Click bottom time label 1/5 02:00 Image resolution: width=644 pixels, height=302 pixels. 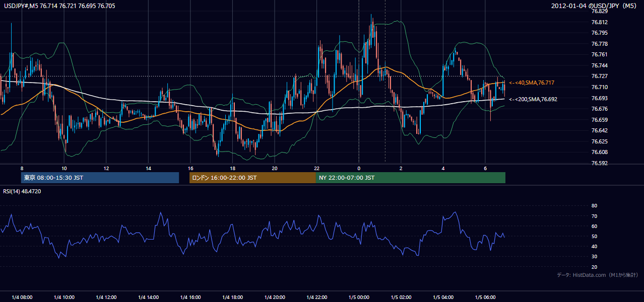[401, 297]
